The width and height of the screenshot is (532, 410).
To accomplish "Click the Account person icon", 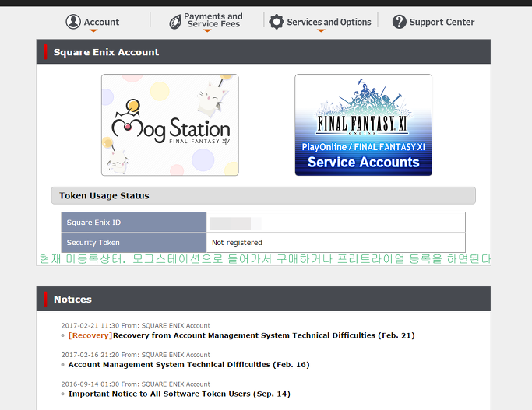I will pos(73,22).
